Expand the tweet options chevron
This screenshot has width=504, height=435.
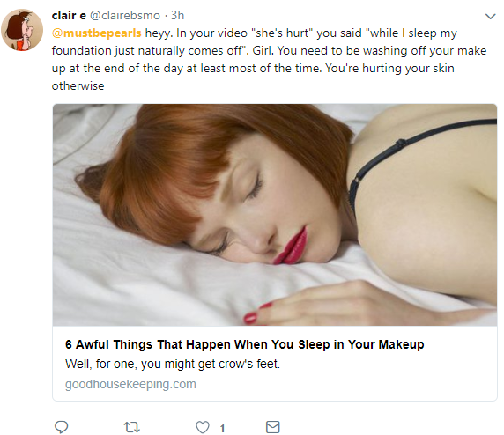coord(490,16)
